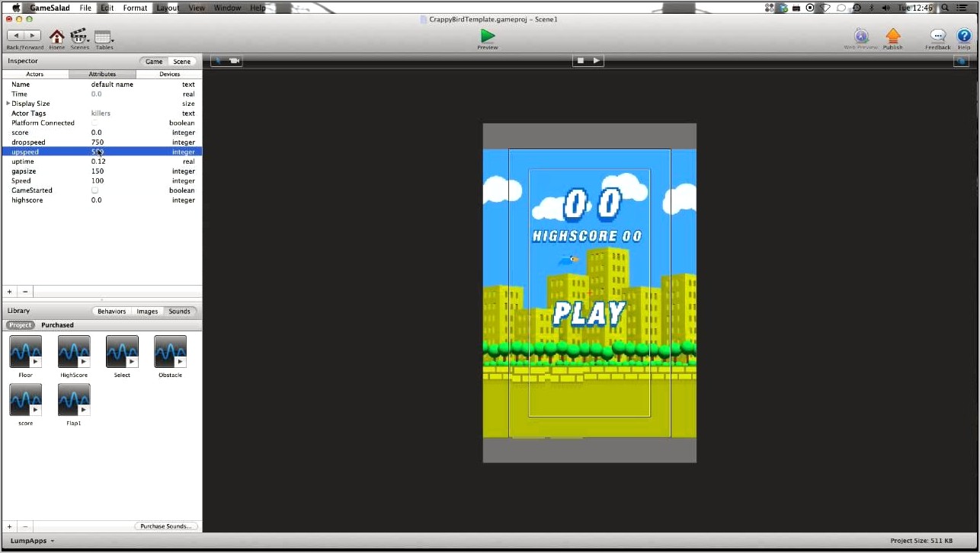Add a new attribute with plus
The image size is (980, 553).
pyautogui.click(x=10, y=292)
